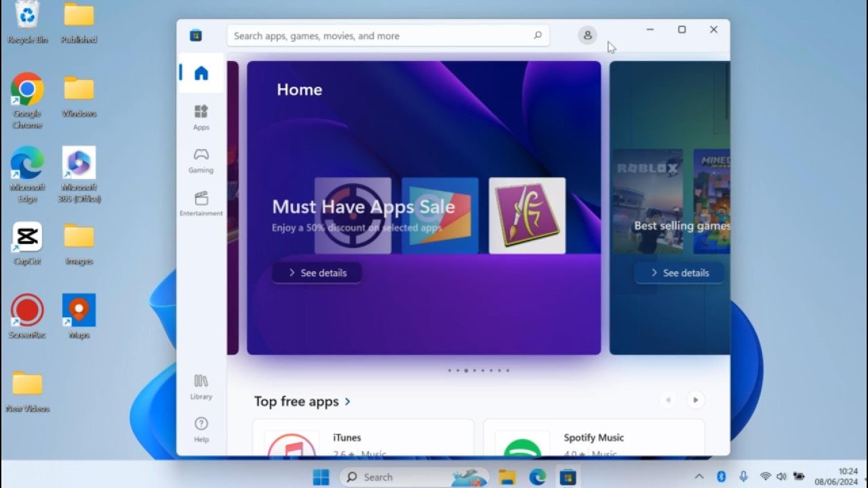The image size is (868, 488).
Task: Click previous arrow in Top free apps
Action: (x=668, y=400)
